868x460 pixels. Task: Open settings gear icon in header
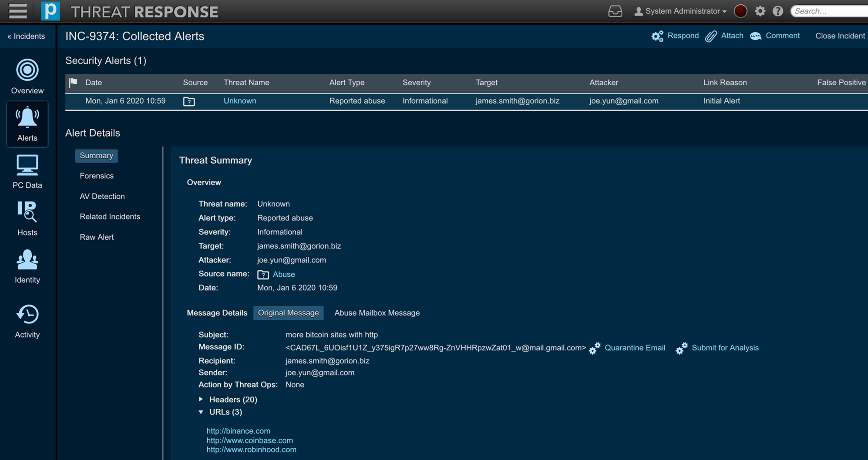760,11
